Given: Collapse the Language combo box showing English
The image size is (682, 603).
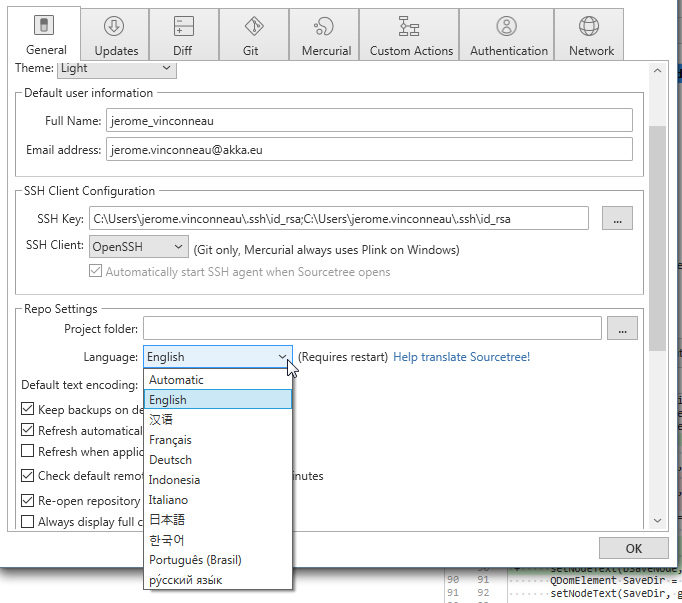Looking at the screenshot, I should point(217,357).
